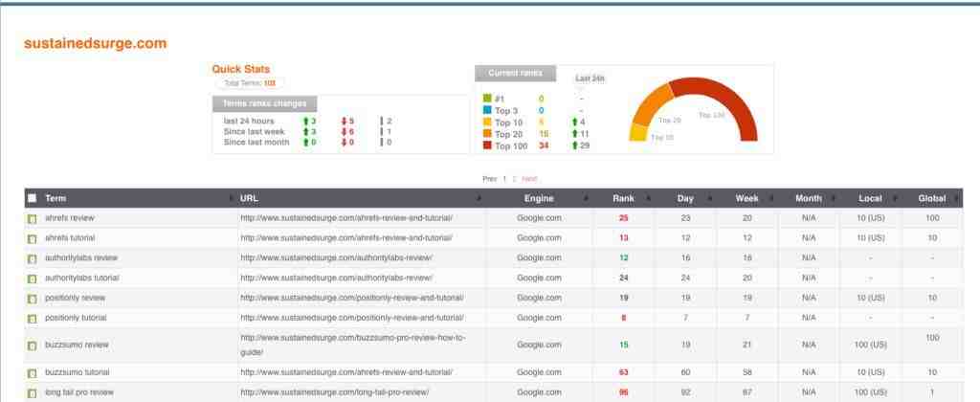Click the 'authoritylabs review' term
This screenshot has height=402, width=980.
[81, 258]
